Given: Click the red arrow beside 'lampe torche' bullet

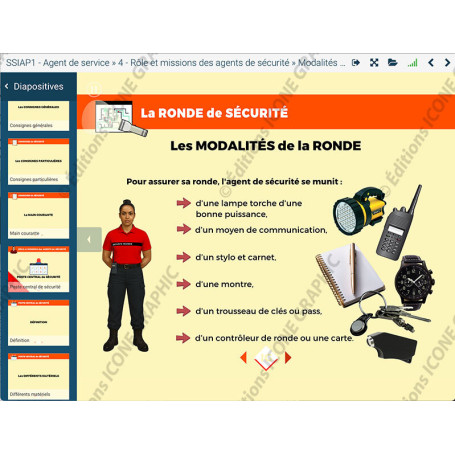Looking at the screenshot, I should click(x=184, y=203).
